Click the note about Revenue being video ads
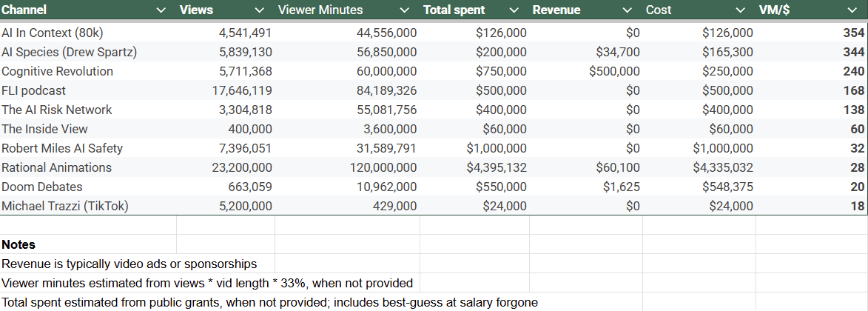868x311 pixels. click(x=129, y=264)
